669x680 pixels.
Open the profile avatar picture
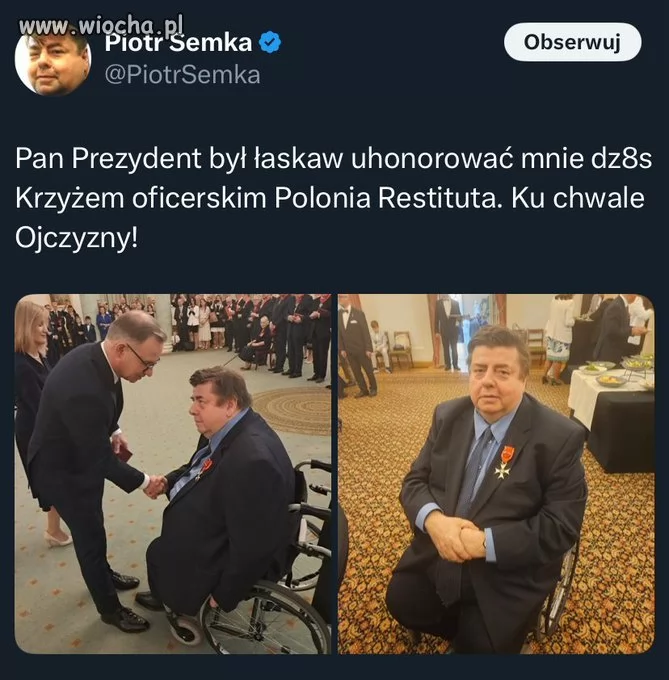(x=53, y=59)
